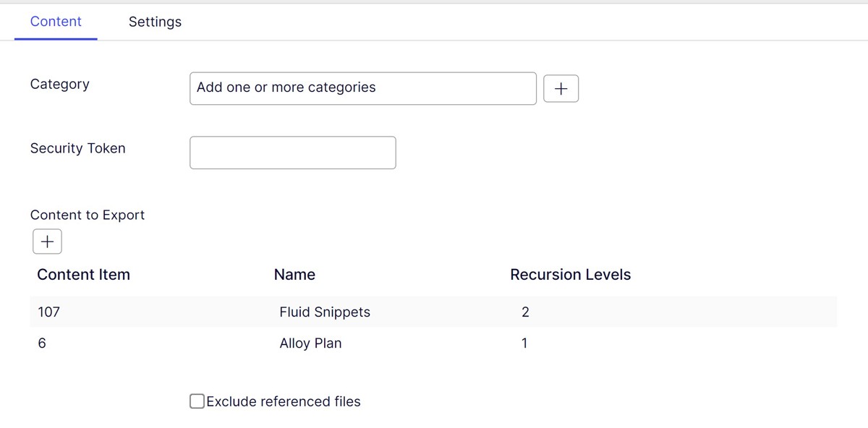Select the Content tab

pos(56,22)
